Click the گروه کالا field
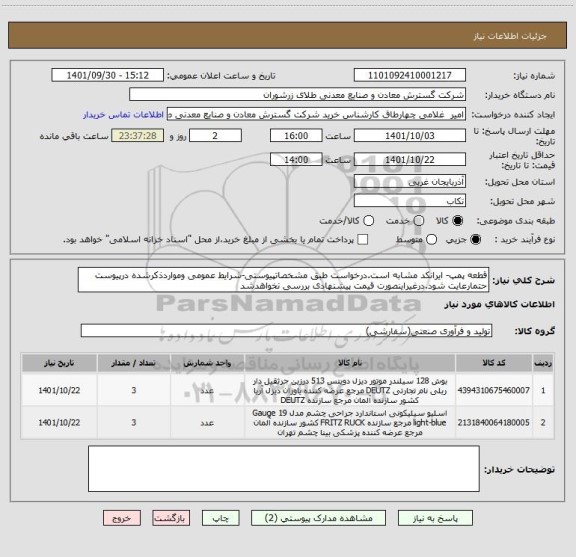Image resolution: width=576 pixels, height=557 pixels. click(286, 331)
